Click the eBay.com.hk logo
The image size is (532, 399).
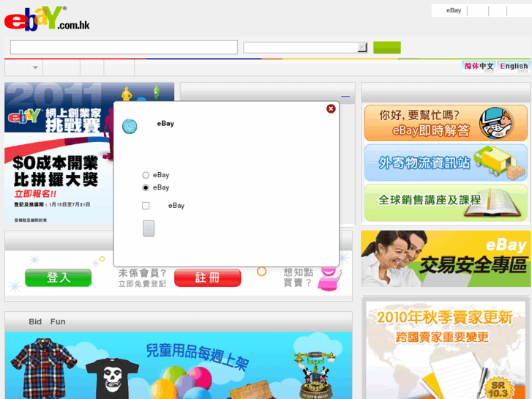[47, 19]
